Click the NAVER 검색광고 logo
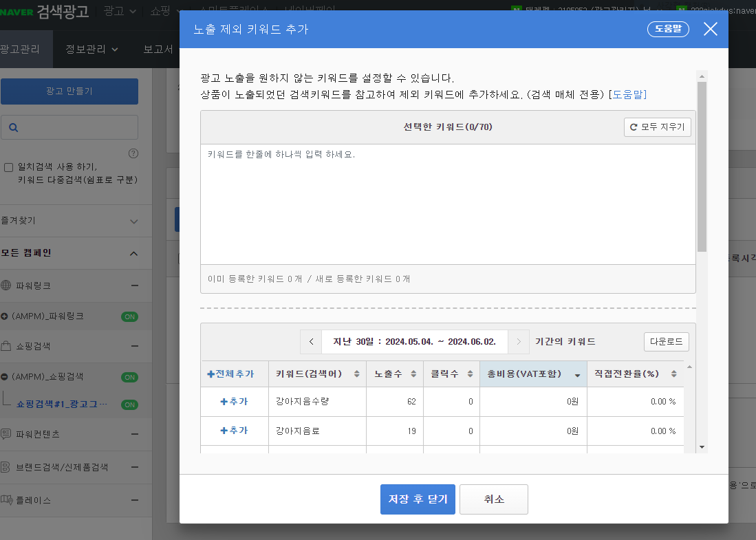The width and height of the screenshot is (756, 540). coord(44,11)
